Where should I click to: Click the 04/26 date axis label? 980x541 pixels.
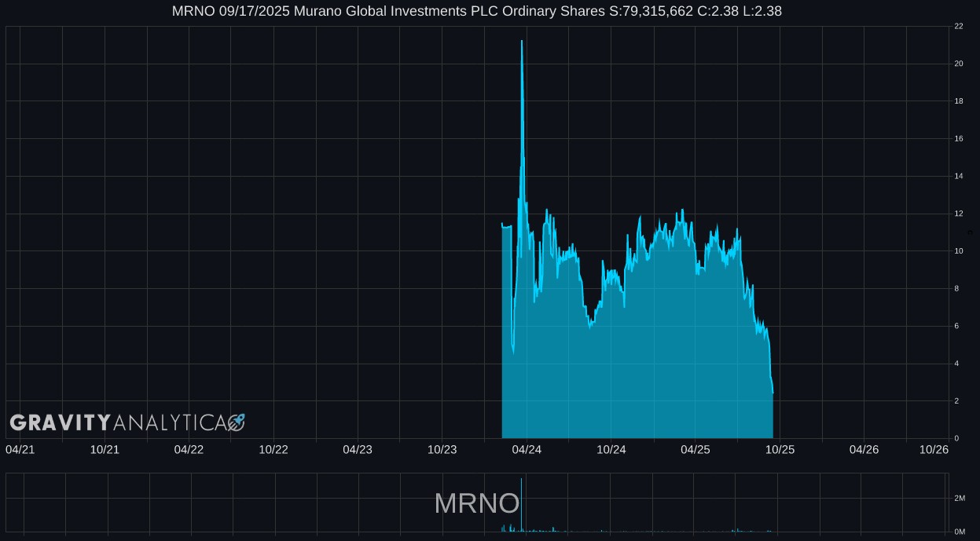point(864,449)
